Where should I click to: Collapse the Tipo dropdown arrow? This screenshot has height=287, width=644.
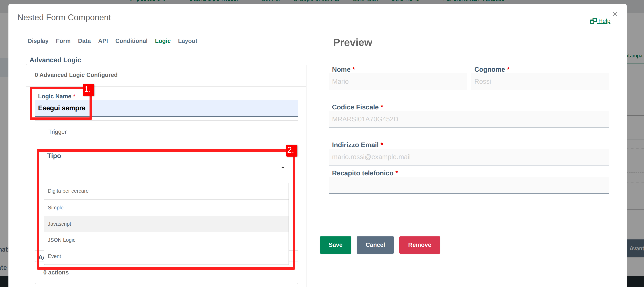(283, 168)
